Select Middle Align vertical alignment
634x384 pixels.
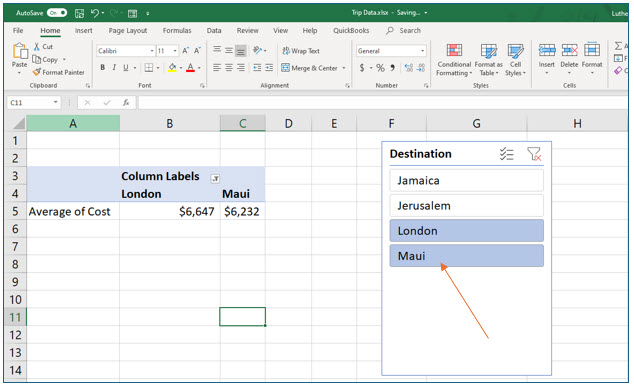[229, 51]
